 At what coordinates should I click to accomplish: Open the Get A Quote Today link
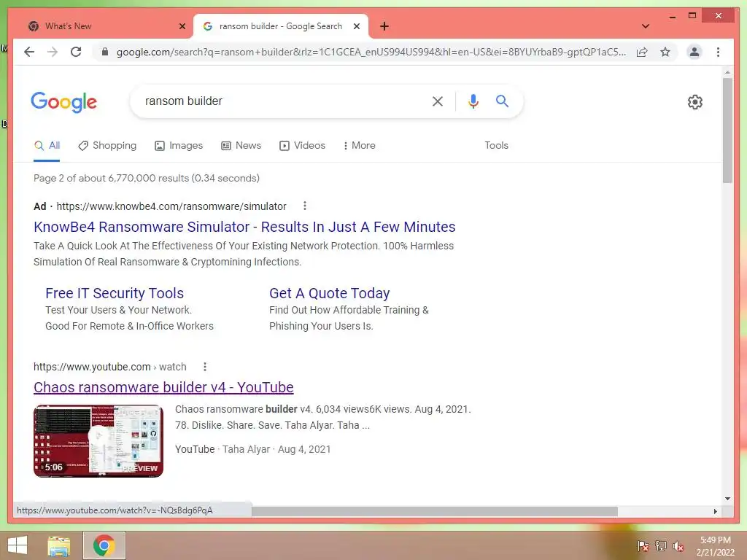tap(329, 293)
